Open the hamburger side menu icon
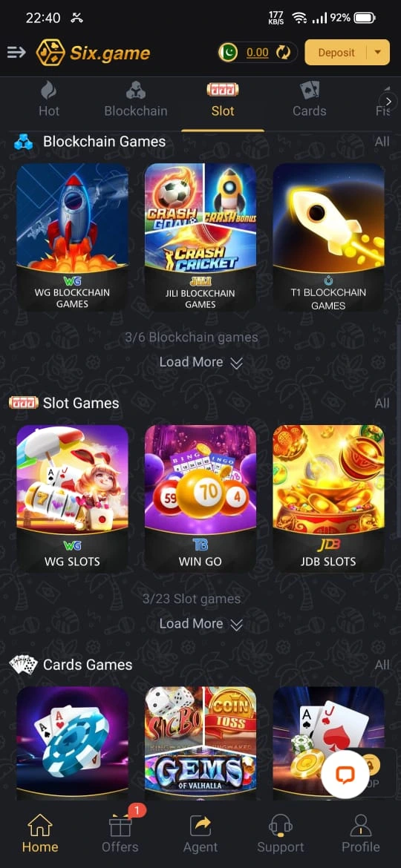 [x=16, y=53]
